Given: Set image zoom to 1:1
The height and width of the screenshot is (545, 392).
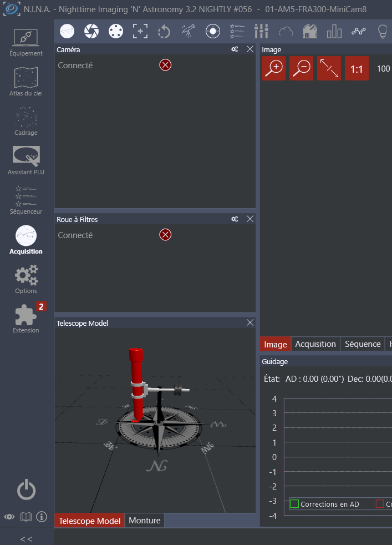Looking at the screenshot, I should [357, 68].
